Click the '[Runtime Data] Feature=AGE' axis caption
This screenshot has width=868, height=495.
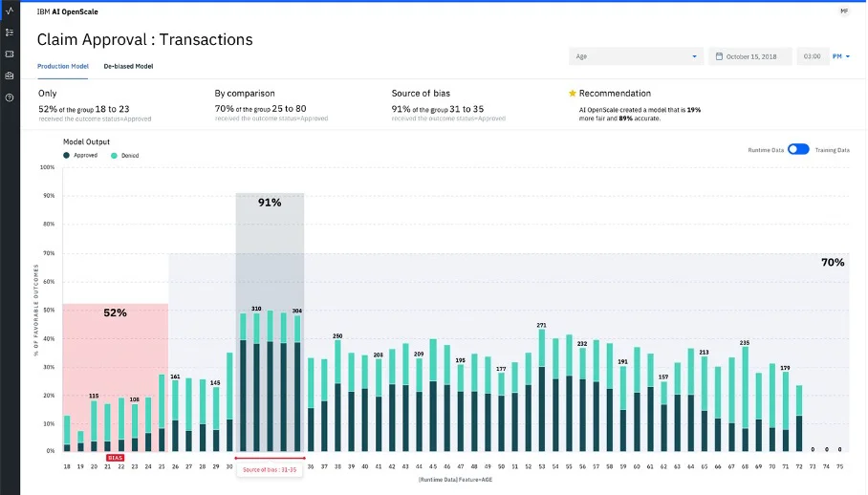tap(455, 480)
